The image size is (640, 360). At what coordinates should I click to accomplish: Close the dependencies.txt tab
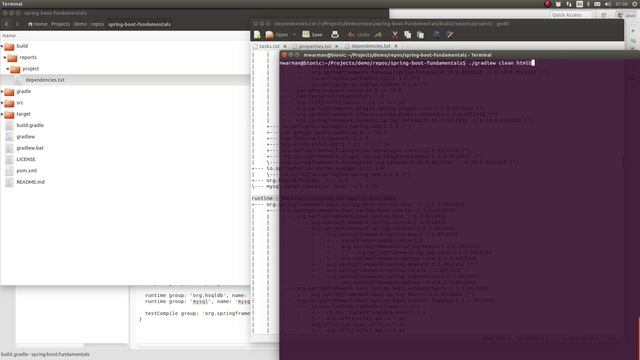(396, 46)
